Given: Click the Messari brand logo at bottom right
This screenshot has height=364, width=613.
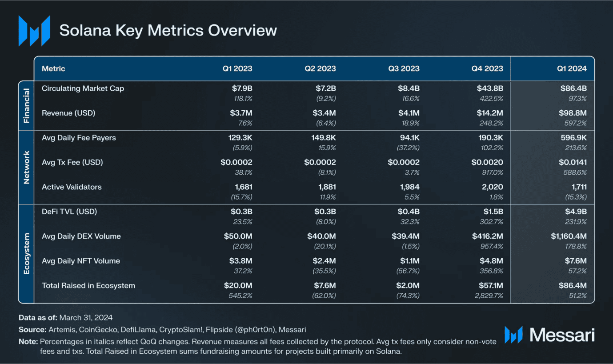Looking at the screenshot, I should point(549,335).
